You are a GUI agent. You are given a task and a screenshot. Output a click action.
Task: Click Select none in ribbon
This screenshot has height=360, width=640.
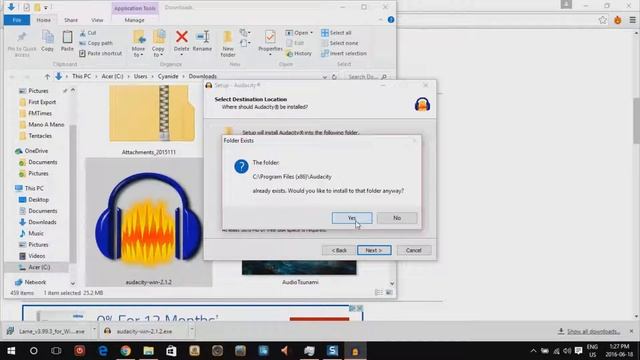(340, 43)
